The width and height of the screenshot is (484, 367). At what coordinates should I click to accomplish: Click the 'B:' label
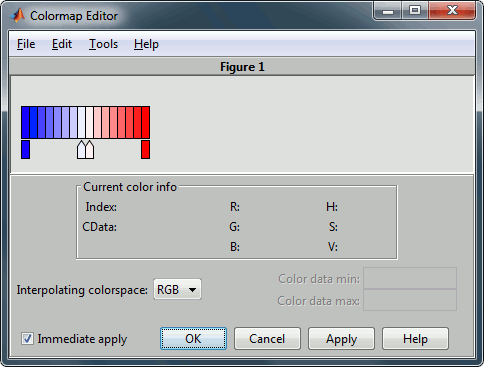pyautogui.click(x=235, y=247)
